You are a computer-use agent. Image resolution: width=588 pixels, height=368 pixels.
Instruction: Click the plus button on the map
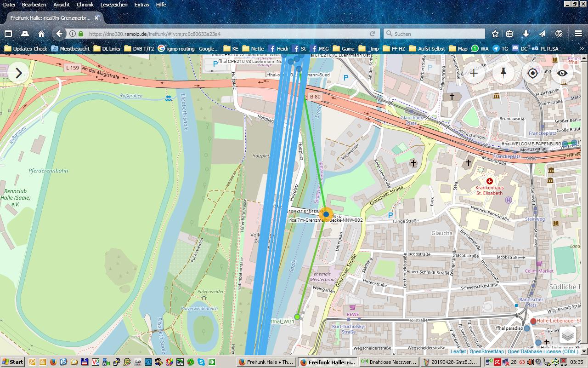pyautogui.click(x=474, y=73)
